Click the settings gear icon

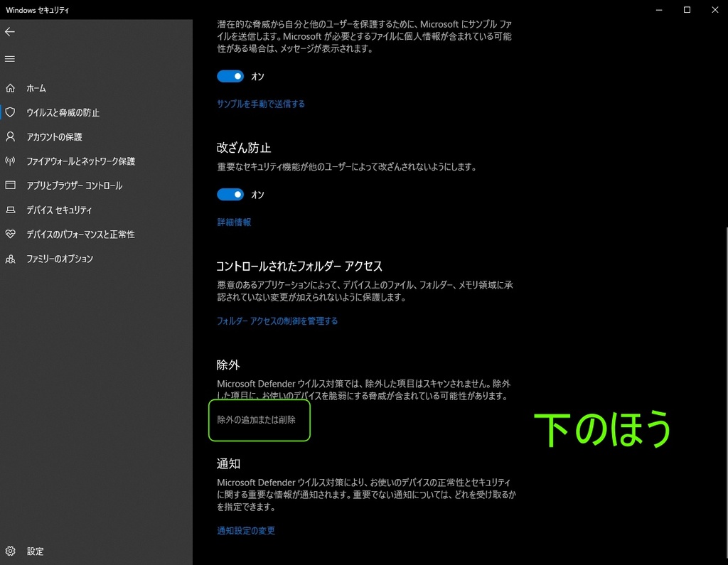point(10,551)
